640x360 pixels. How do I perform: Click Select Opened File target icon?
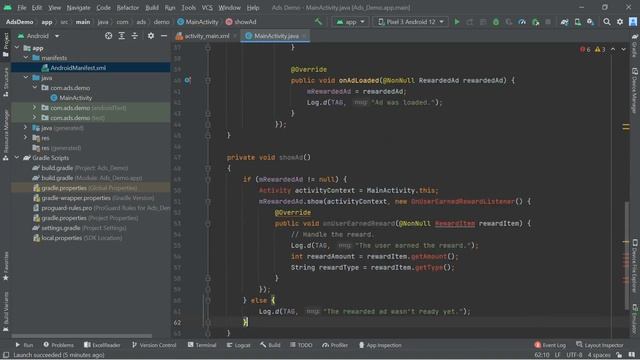click(x=109, y=36)
